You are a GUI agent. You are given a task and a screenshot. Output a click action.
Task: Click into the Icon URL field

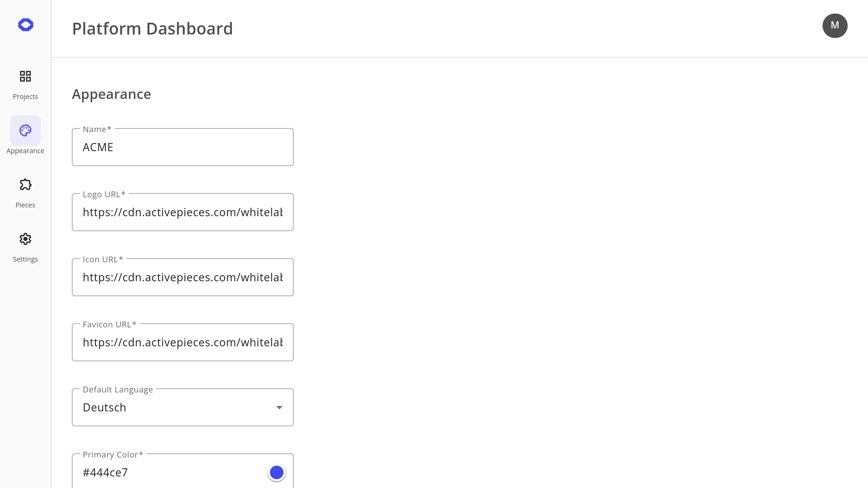(x=182, y=277)
